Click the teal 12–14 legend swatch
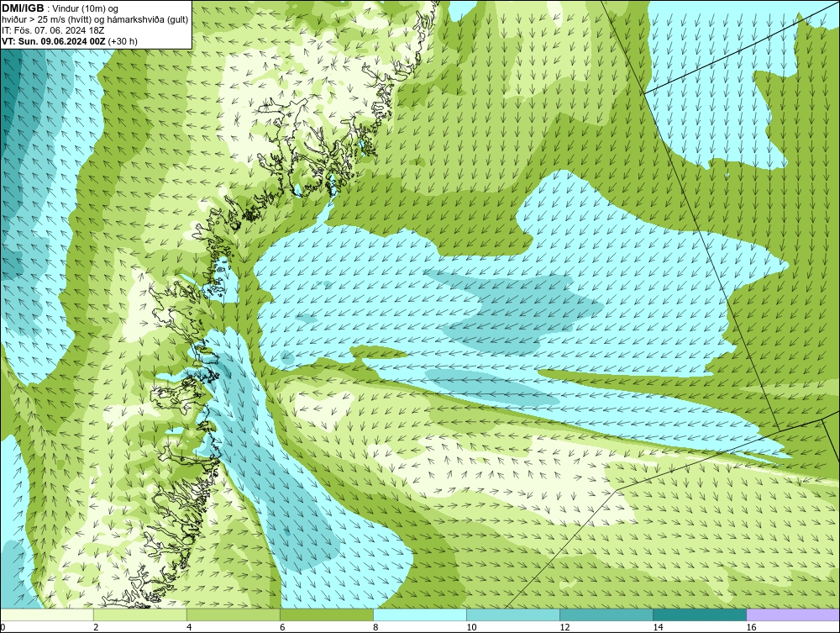This screenshot has height=633, width=840. pos(606,615)
